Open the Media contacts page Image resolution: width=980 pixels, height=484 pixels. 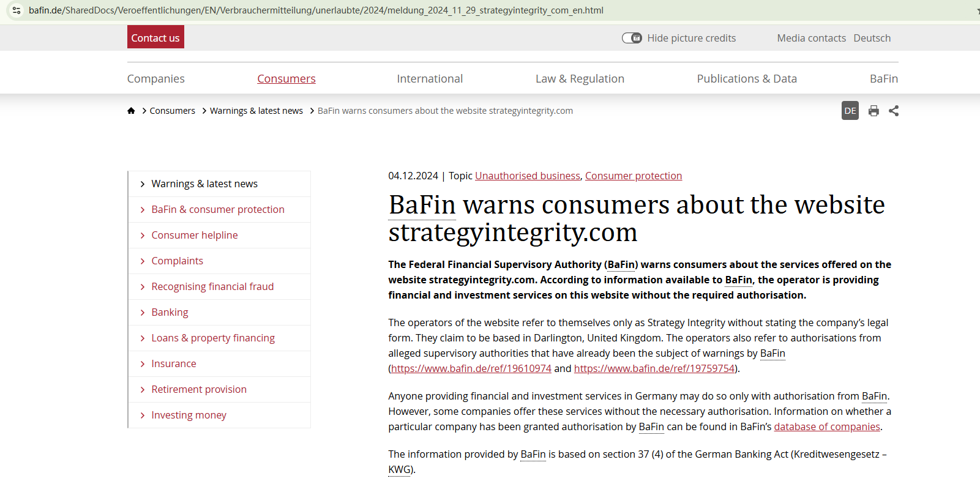tap(811, 38)
